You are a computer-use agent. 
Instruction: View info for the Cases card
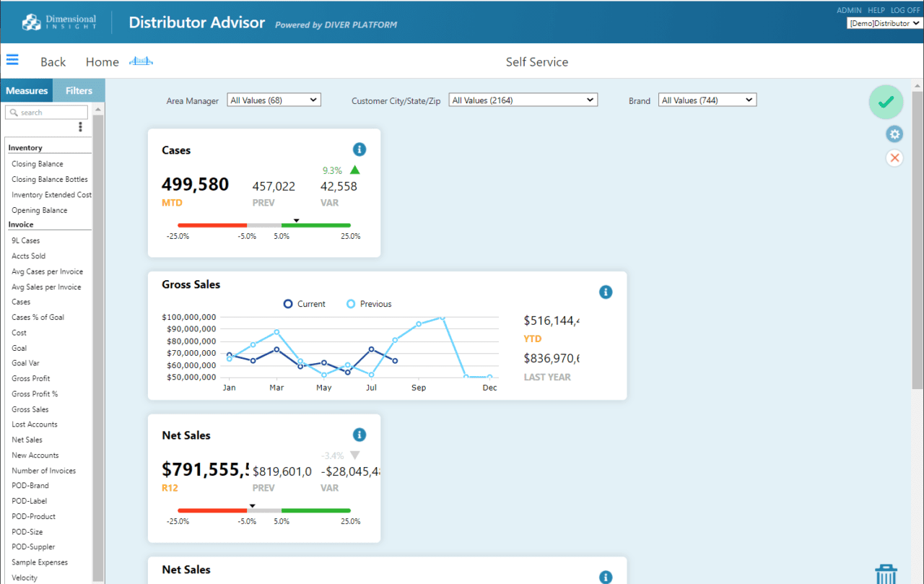(x=359, y=149)
